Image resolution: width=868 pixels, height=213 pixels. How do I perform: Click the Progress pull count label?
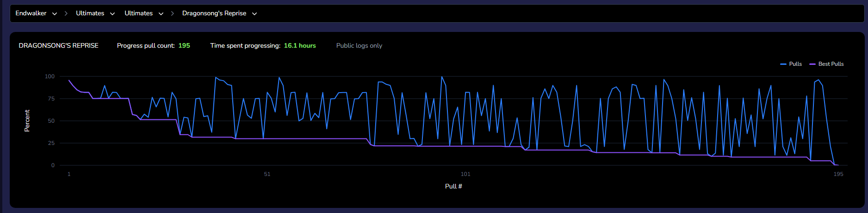[146, 45]
